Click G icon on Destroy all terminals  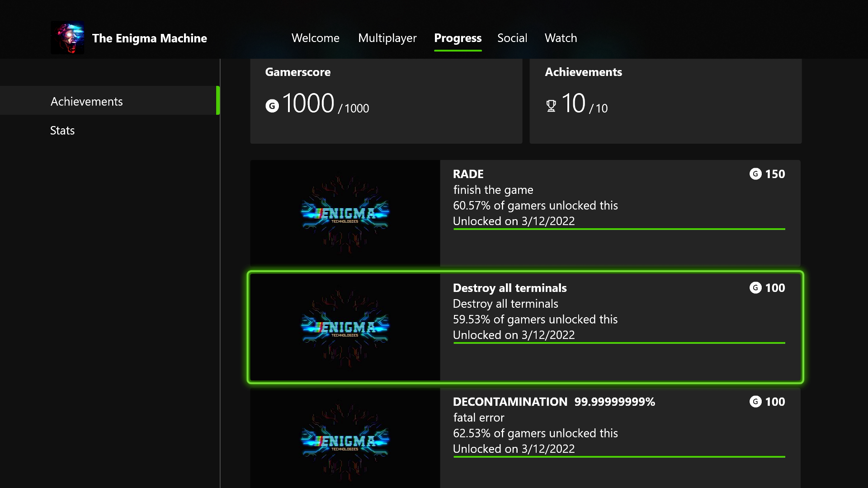coord(755,288)
